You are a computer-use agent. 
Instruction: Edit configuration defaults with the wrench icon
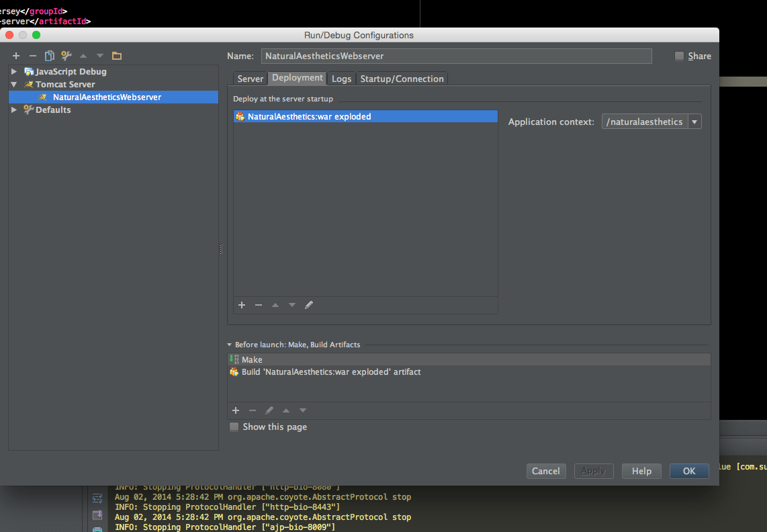point(65,56)
